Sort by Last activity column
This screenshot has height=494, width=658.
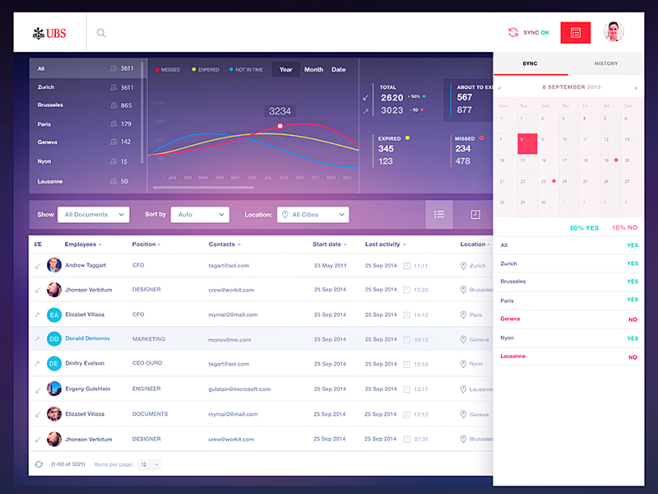pyautogui.click(x=385, y=244)
